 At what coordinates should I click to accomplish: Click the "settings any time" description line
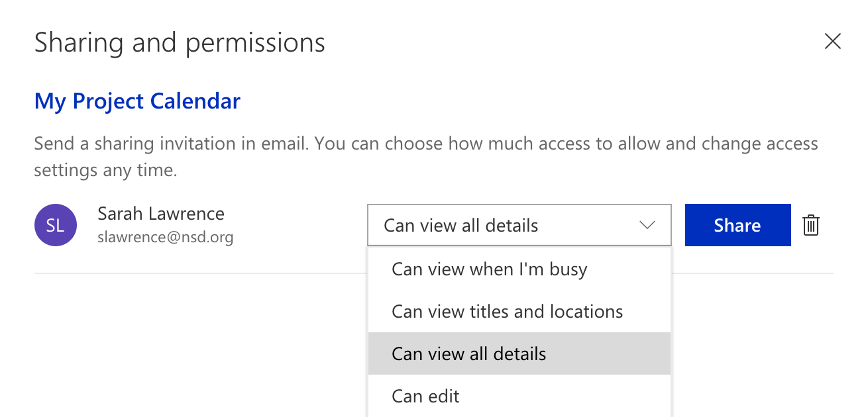[105, 170]
